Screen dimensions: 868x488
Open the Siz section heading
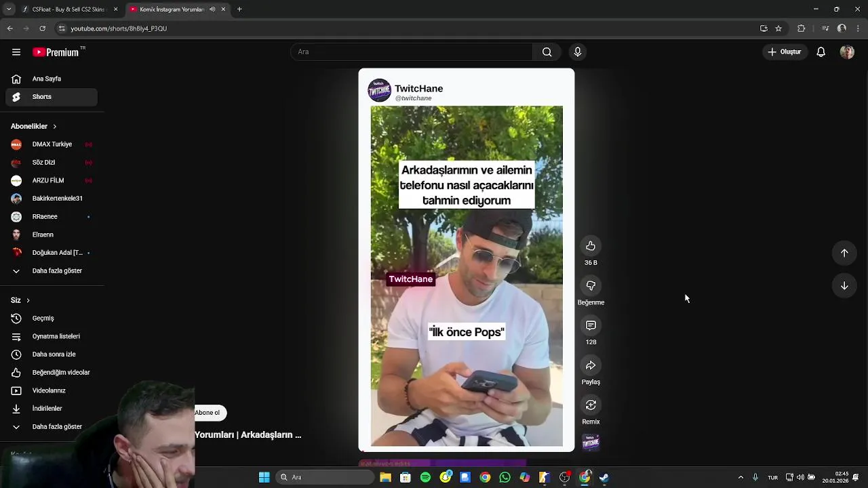pyautogui.click(x=20, y=300)
